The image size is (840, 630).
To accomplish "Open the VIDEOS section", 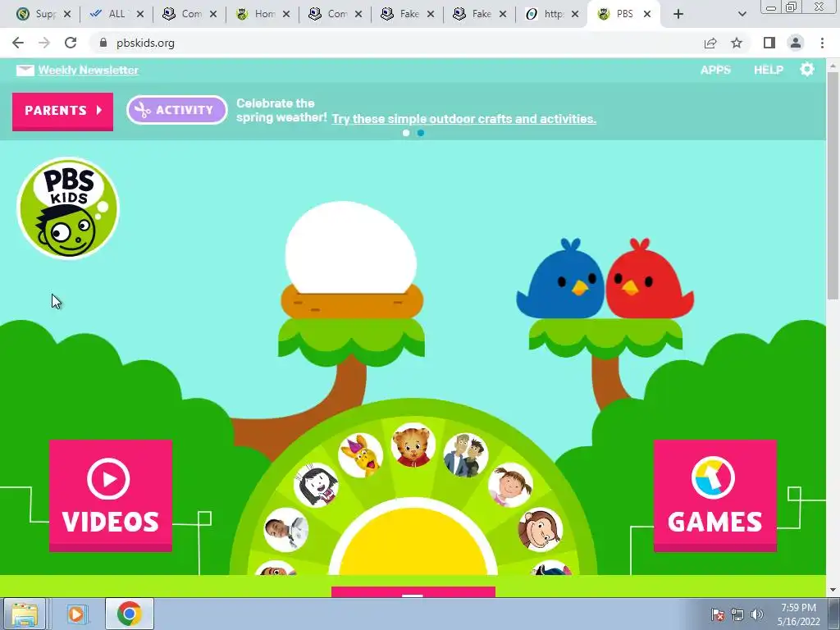I will click(x=111, y=495).
